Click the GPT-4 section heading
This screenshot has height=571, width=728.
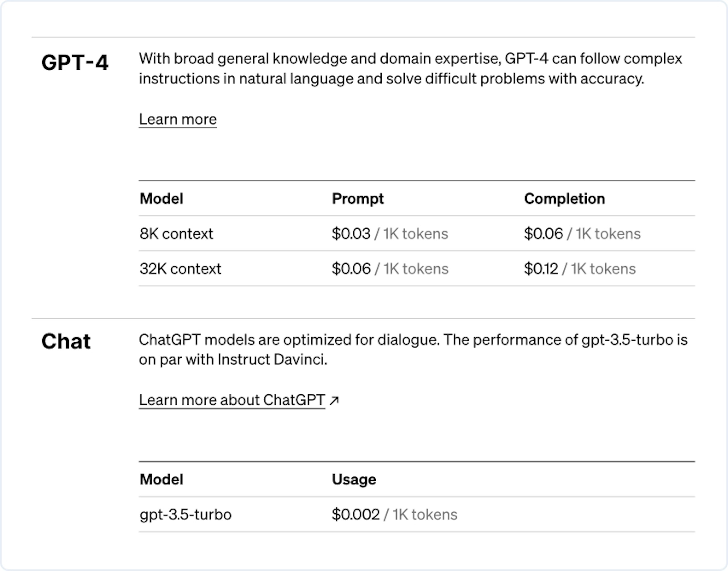point(75,63)
